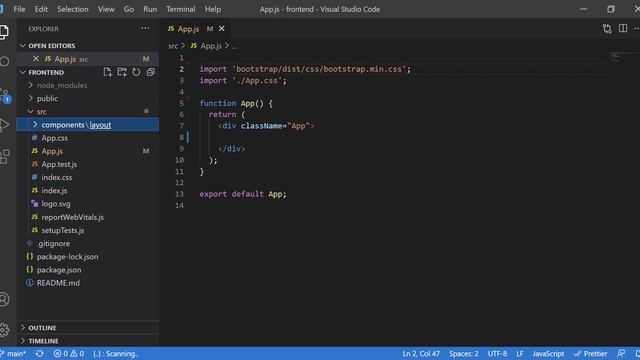
Task: Expand the public folder
Action: point(87,98)
